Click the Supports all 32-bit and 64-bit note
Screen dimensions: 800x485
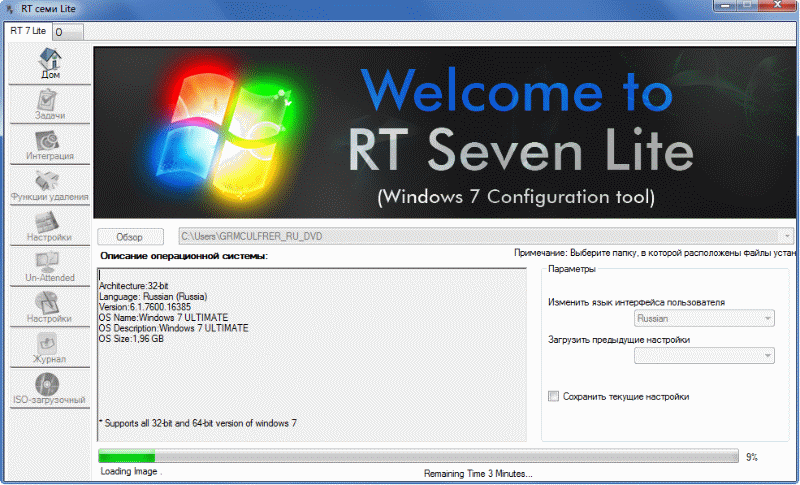pos(198,423)
